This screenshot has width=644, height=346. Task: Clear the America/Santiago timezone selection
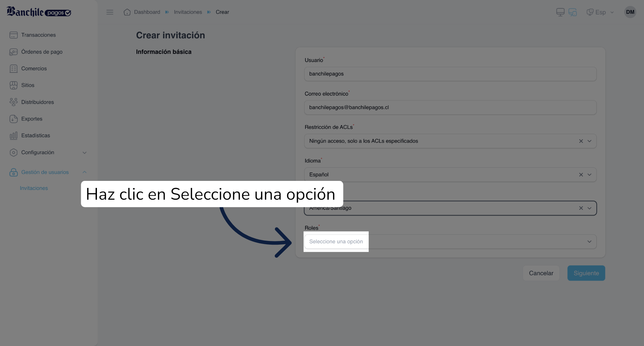(x=581, y=208)
